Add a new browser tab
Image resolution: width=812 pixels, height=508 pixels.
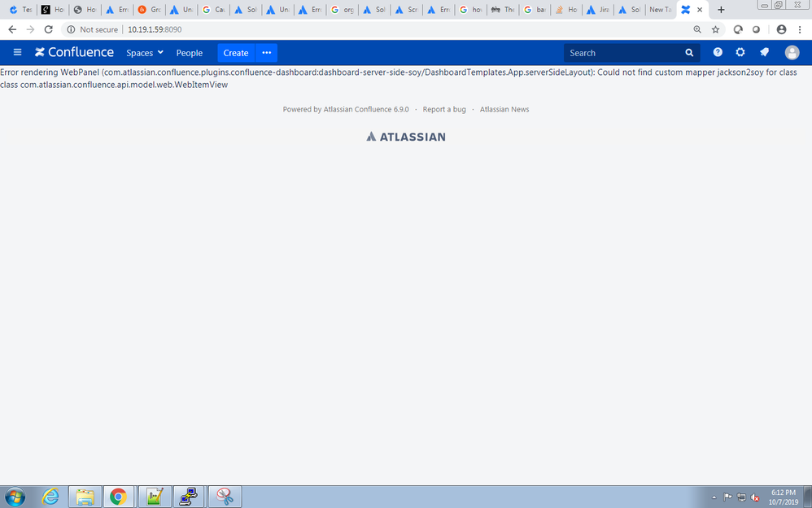(x=721, y=9)
